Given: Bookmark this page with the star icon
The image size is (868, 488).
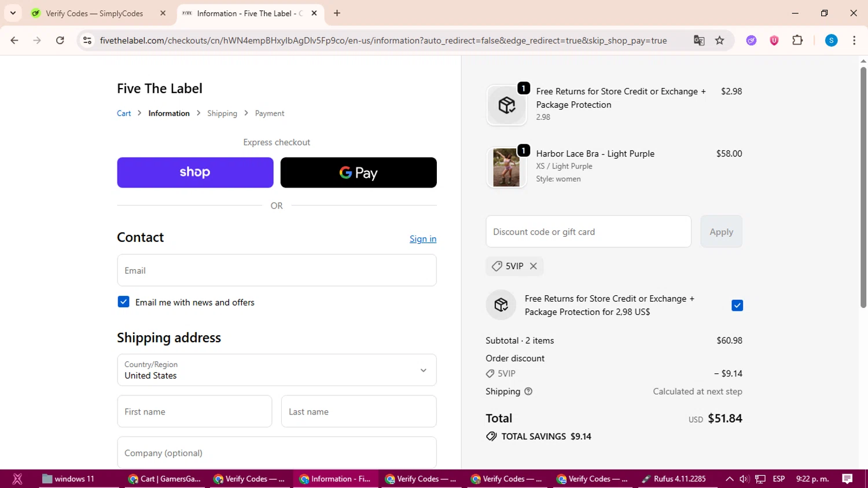Looking at the screenshot, I should 720,41.
